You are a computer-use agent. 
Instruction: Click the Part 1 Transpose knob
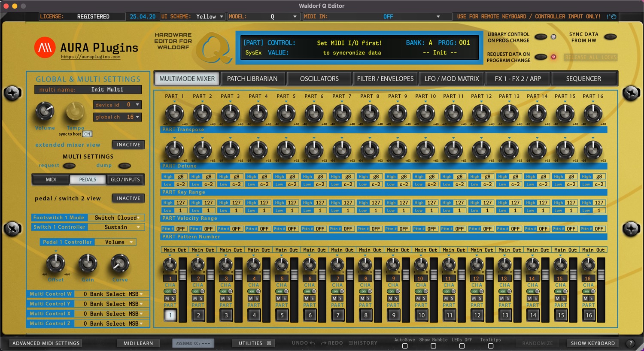(x=174, y=114)
